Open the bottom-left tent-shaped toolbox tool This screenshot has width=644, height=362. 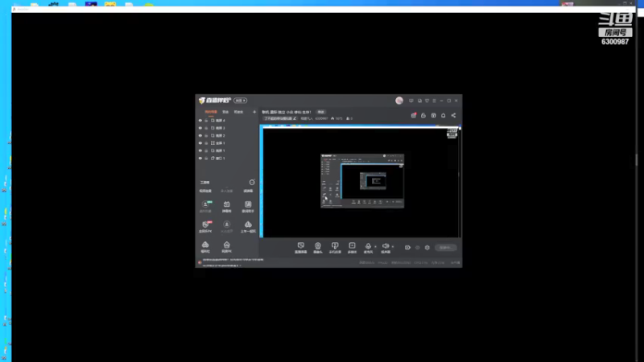[205, 247]
